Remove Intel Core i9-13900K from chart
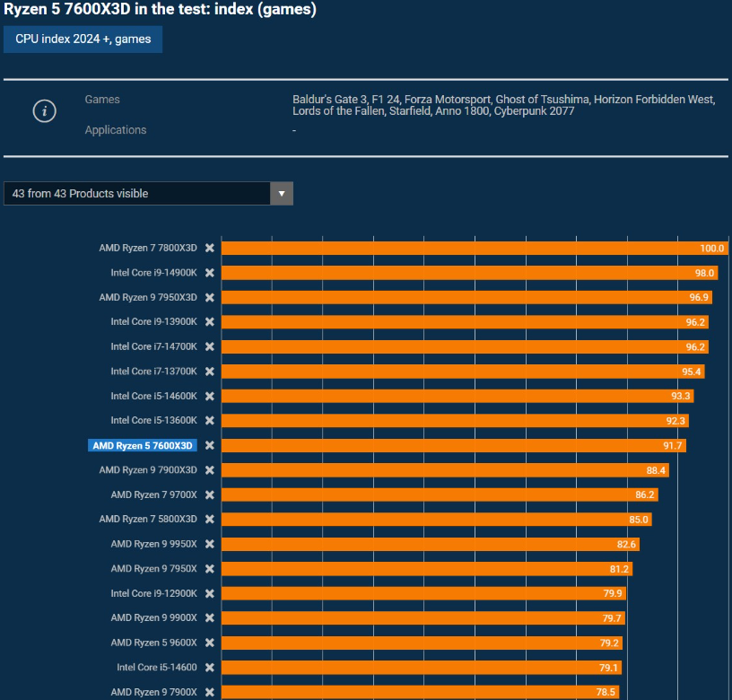Image resolution: width=732 pixels, height=700 pixels. click(x=210, y=322)
